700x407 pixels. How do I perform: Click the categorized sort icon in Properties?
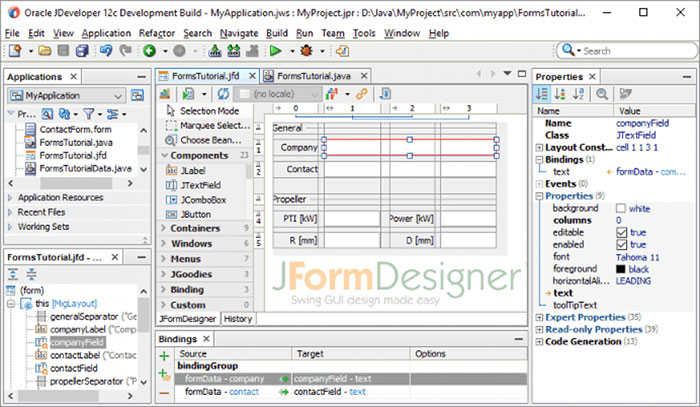[542, 94]
